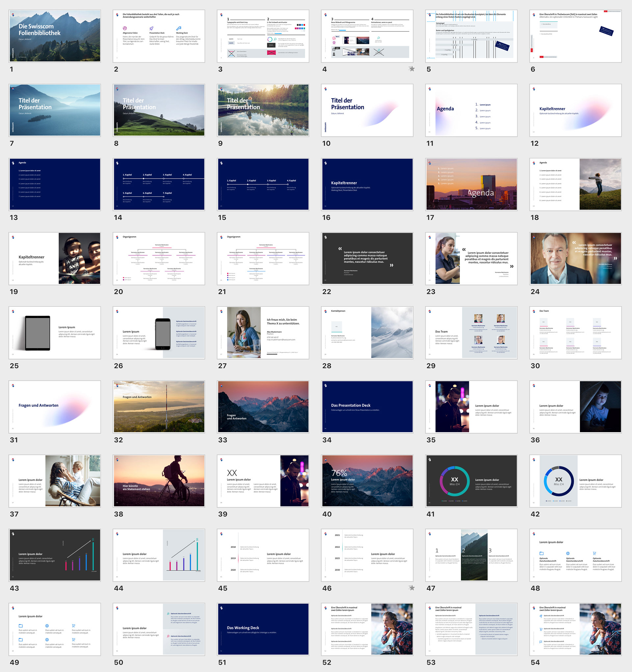
Task: Click the transition star icon under slide 4
Action: pyautogui.click(x=411, y=69)
